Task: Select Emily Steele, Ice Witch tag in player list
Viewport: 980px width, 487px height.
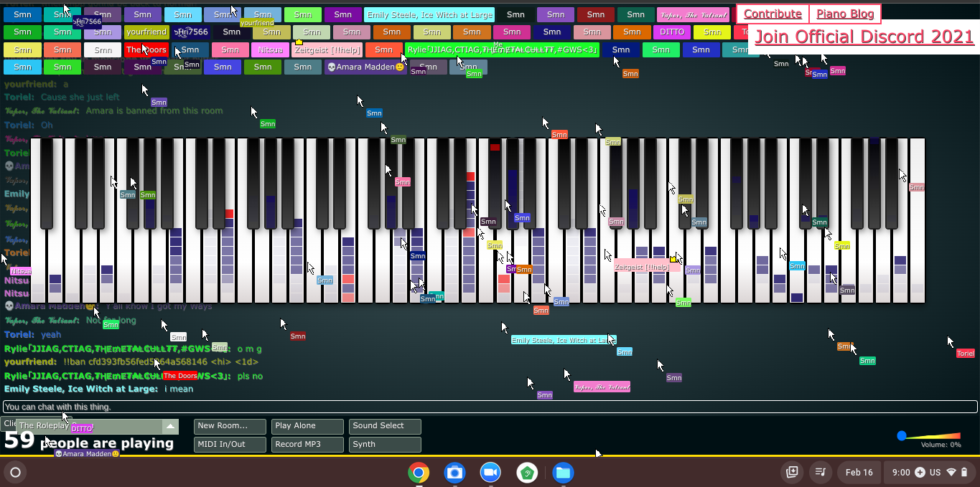Action: point(429,14)
